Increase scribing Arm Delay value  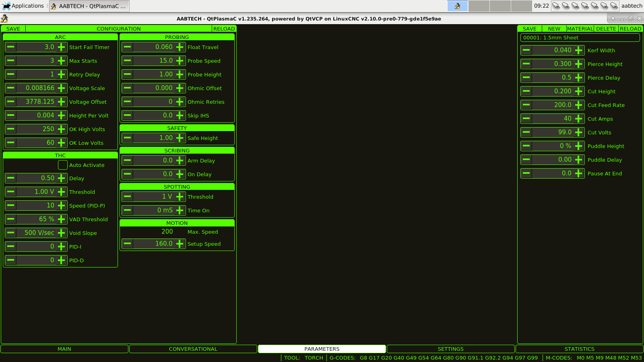coord(180,160)
